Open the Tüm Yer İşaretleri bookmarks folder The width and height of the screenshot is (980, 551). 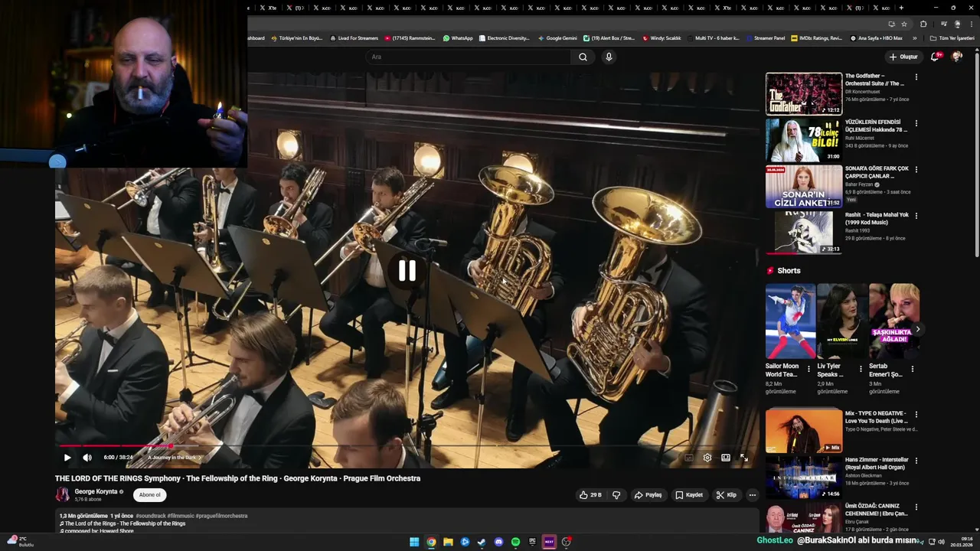[952, 37]
